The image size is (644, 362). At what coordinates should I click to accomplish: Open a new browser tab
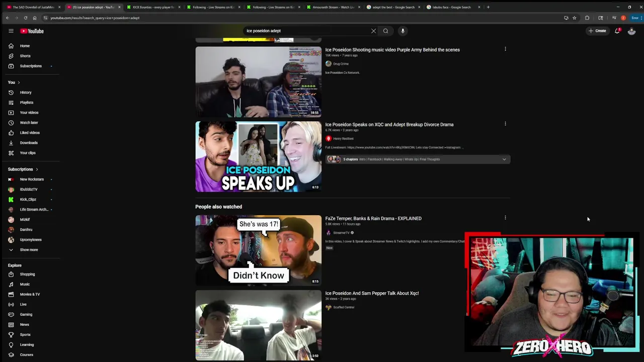pyautogui.click(x=488, y=7)
